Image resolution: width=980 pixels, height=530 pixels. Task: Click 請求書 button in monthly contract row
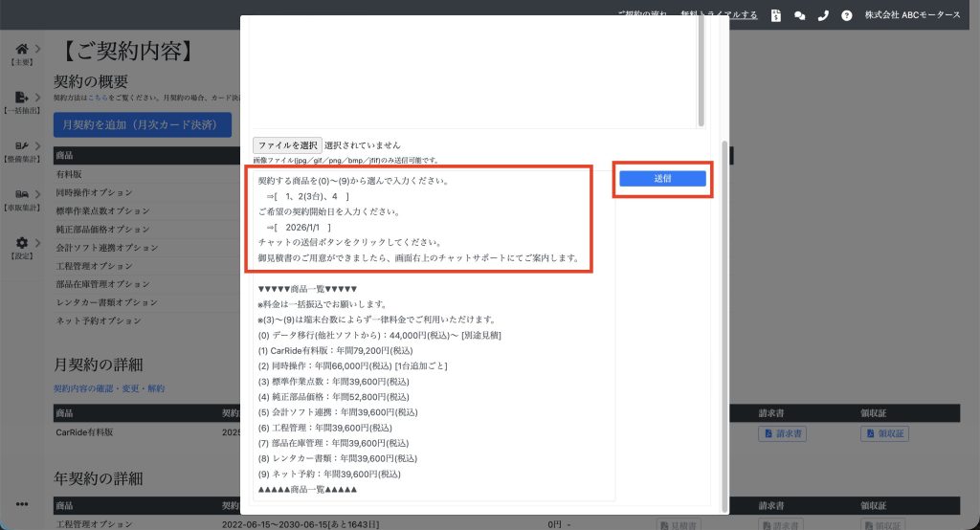tap(782, 433)
